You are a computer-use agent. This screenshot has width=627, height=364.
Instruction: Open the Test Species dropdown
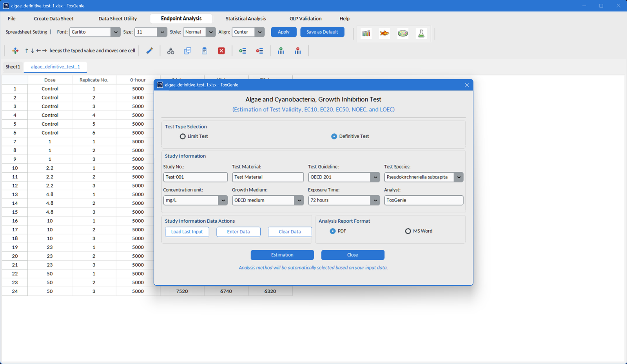424,177
